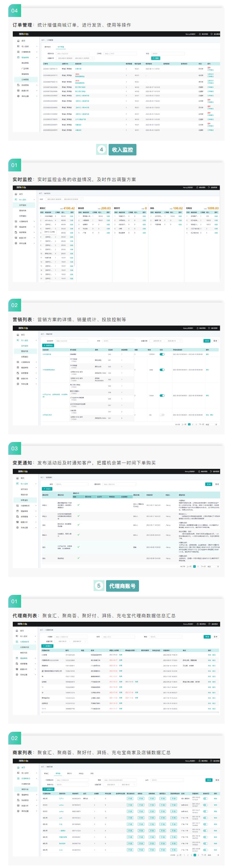Toggle status switch for first 营销列表 activity row
Screen dimensions: 231x868
[162, 354]
